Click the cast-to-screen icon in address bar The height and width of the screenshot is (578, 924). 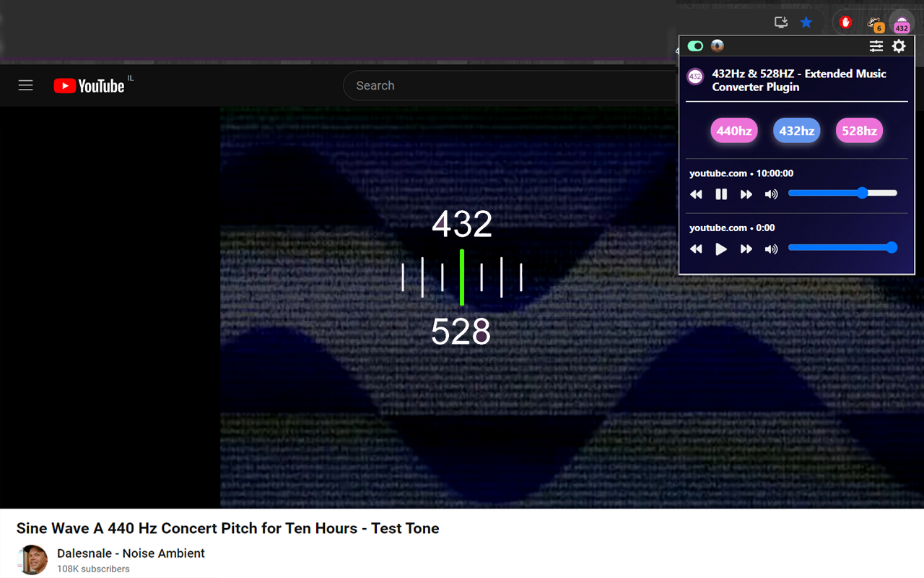tap(780, 22)
